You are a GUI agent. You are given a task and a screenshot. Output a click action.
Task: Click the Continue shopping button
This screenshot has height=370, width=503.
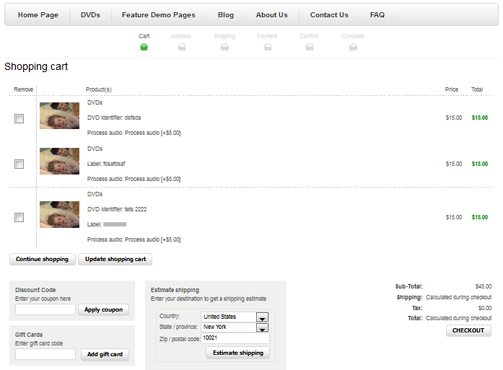[42, 259]
